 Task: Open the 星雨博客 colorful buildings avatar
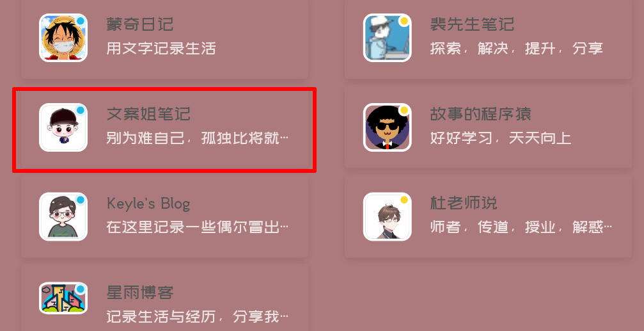click(63, 298)
